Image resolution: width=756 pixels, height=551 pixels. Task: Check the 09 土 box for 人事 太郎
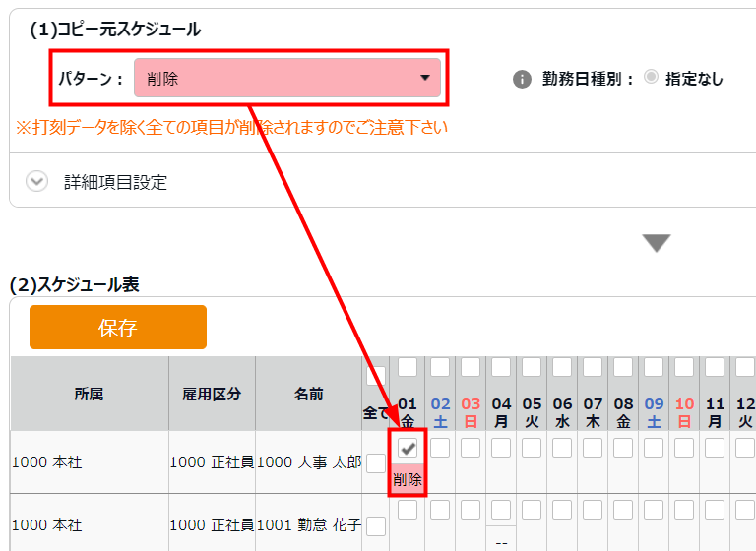(654, 448)
